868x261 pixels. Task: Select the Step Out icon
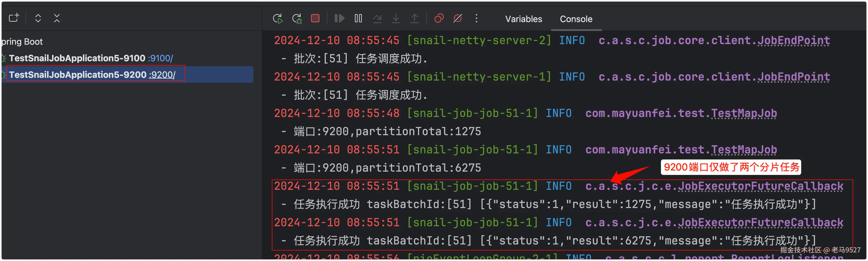[415, 18]
